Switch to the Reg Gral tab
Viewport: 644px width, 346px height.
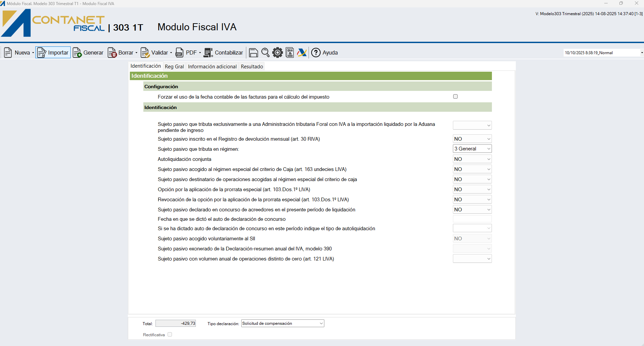click(174, 67)
